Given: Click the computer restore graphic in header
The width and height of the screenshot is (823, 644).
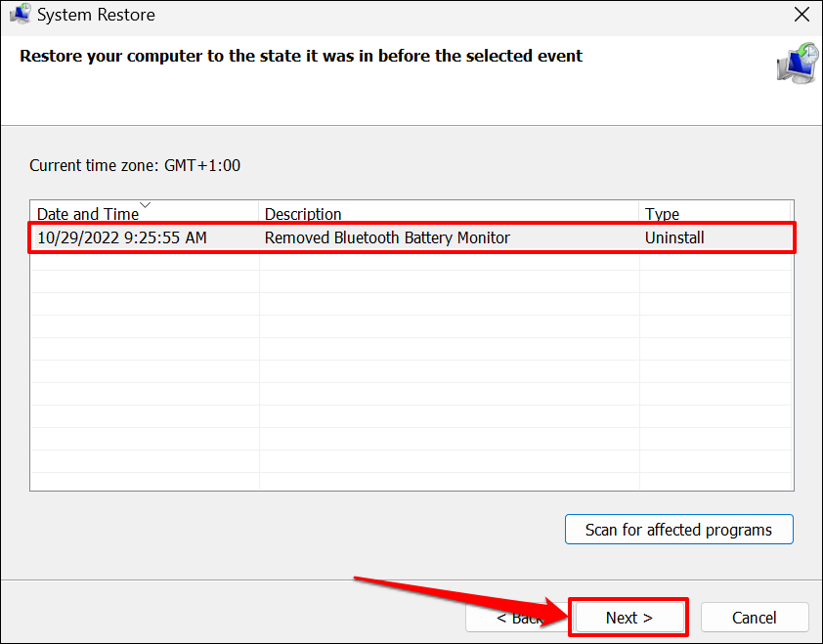Looking at the screenshot, I should coord(798,63).
